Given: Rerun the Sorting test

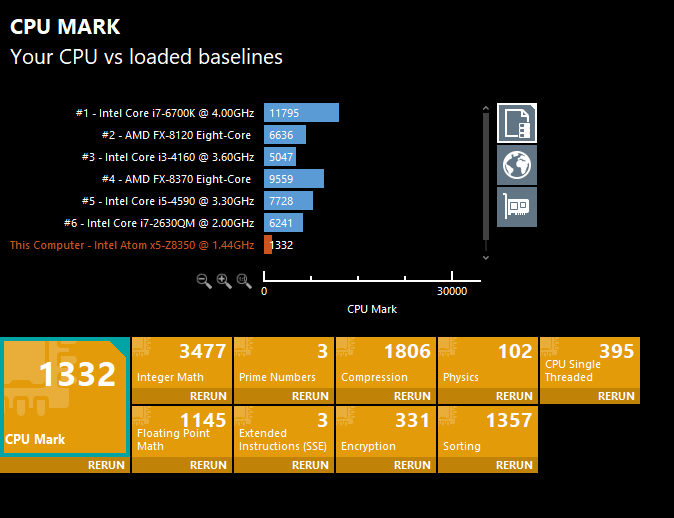Looking at the screenshot, I should 514,465.
